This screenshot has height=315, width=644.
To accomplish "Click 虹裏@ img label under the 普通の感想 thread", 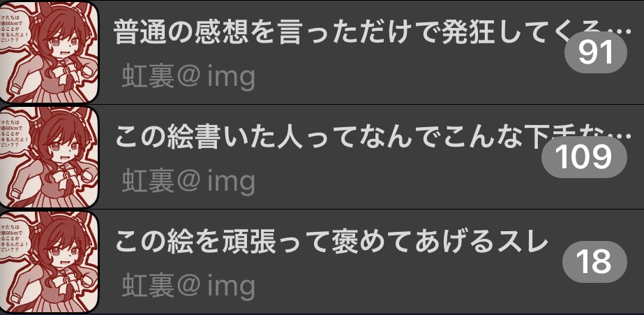I will [188, 77].
